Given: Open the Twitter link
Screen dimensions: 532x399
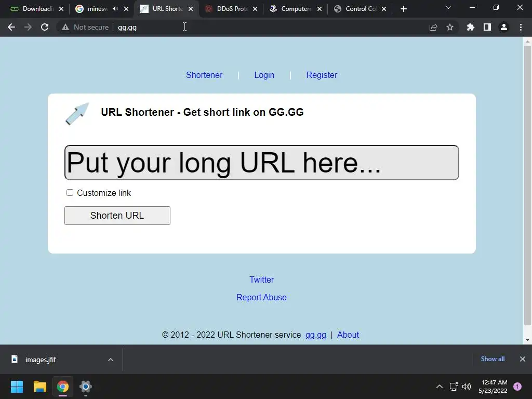Looking at the screenshot, I should point(262,280).
